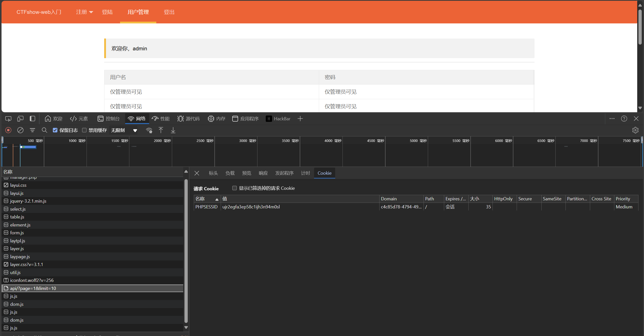Open network settings gear icon

click(x=635, y=130)
